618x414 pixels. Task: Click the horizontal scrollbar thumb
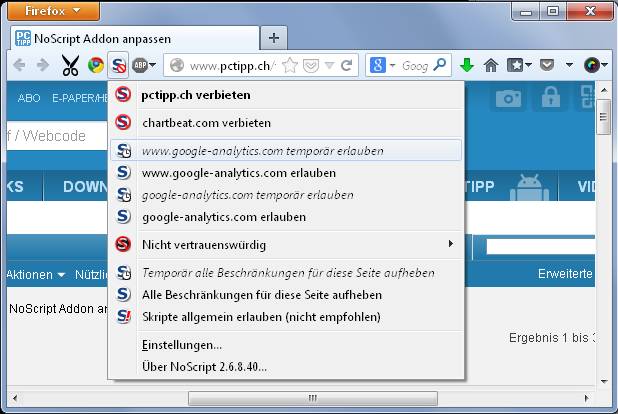click(x=313, y=398)
